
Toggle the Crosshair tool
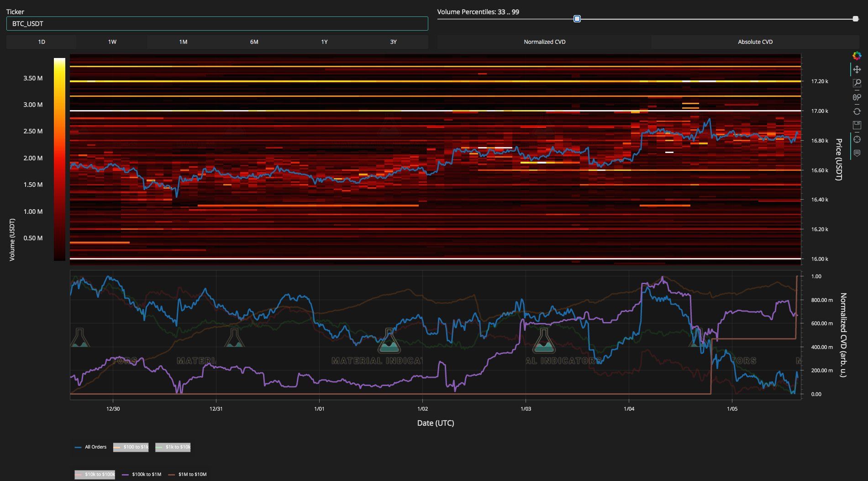click(x=857, y=139)
